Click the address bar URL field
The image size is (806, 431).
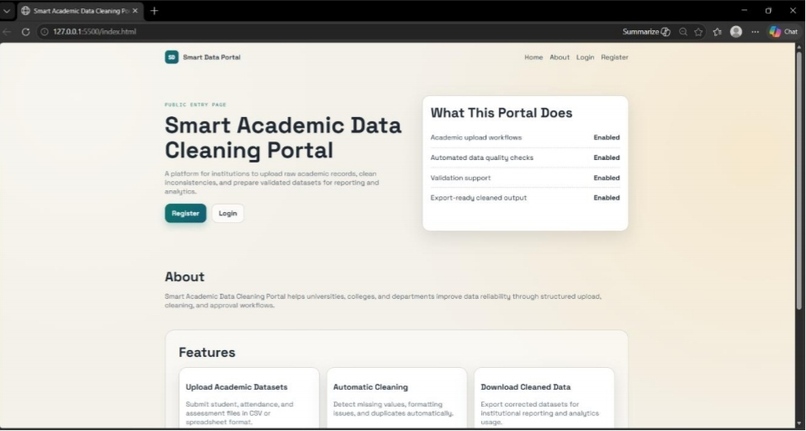pos(329,32)
